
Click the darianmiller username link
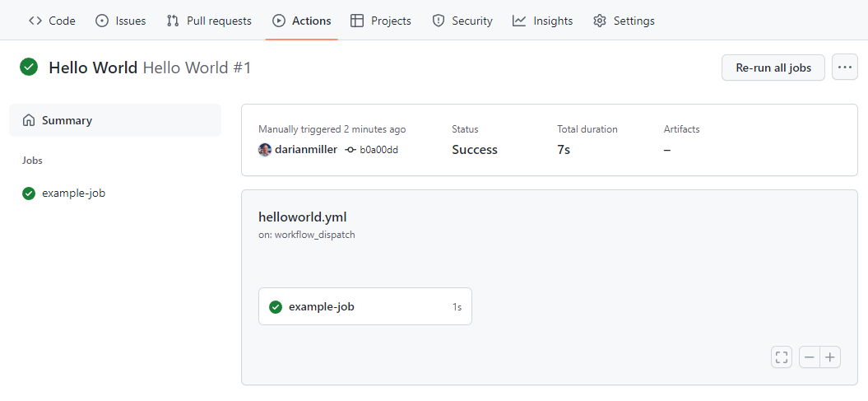tap(306, 150)
